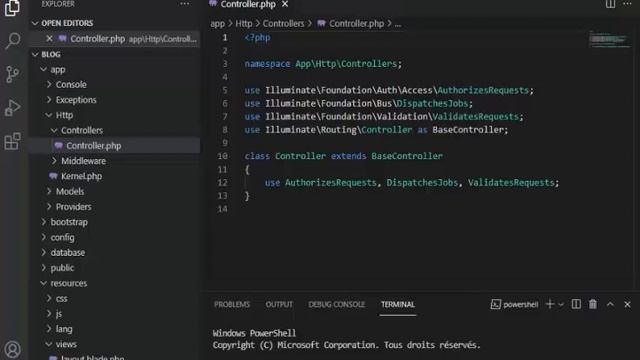Click the Controllers breadcrumb segment
640x360 pixels.
(283, 24)
